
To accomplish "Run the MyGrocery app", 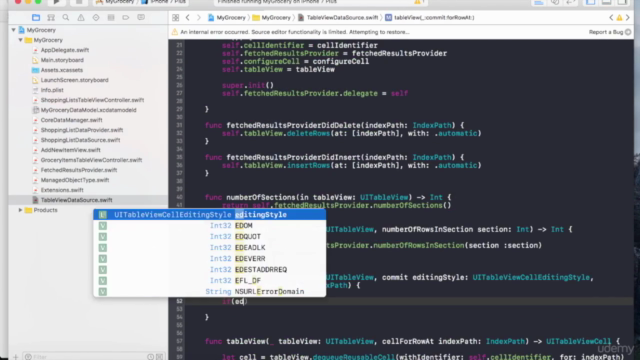I will (56, 2).
